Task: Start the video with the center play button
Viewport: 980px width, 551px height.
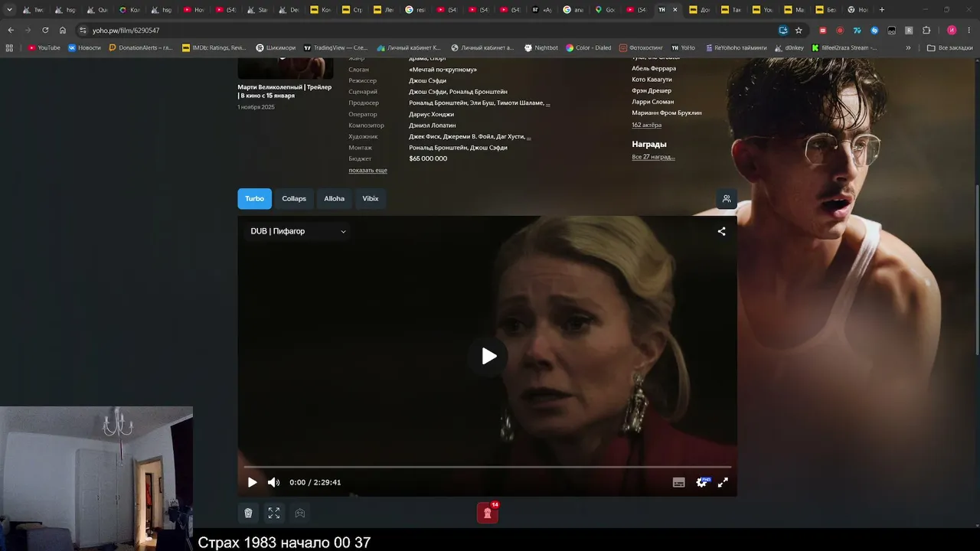Action: pyautogui.click(x=489, y=356)
